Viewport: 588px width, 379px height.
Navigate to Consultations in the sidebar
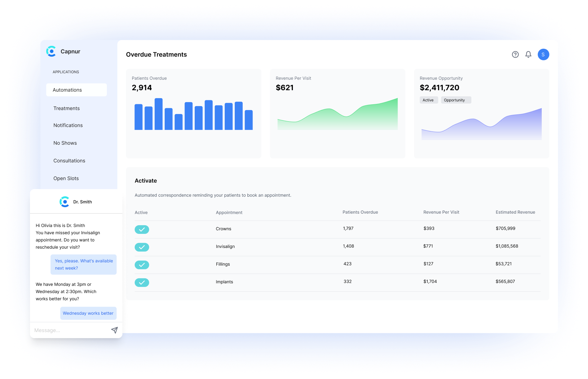tap(69, 161)
